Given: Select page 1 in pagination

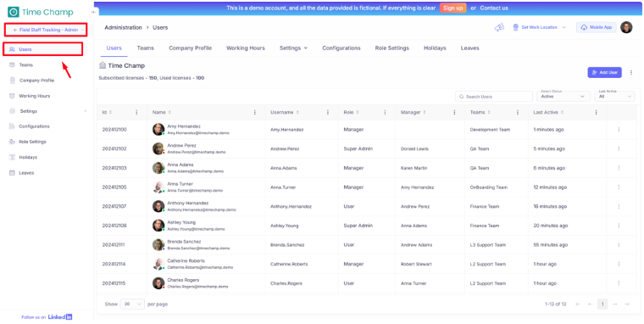Looking at the screenshot, I should 602,304.
